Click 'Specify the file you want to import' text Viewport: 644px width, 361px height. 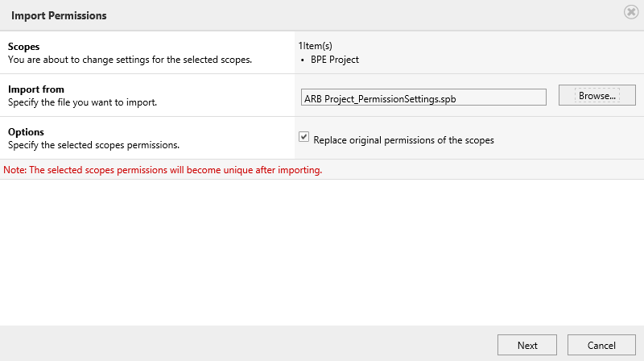click(82, 102)
